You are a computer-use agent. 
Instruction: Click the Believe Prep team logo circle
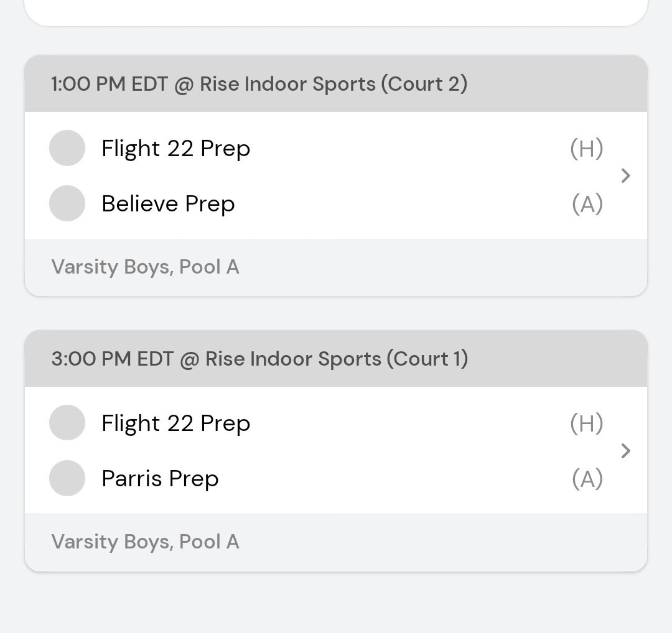coord(67,203)
